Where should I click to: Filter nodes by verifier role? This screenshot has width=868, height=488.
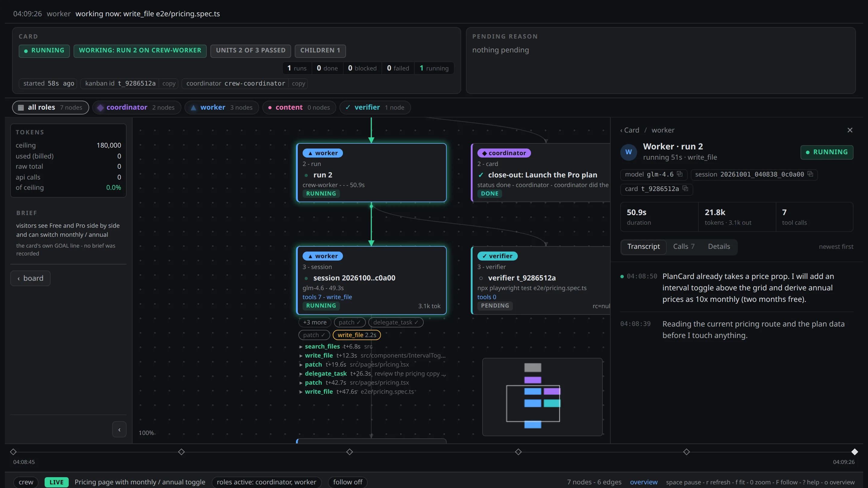[x=375, y=108]
